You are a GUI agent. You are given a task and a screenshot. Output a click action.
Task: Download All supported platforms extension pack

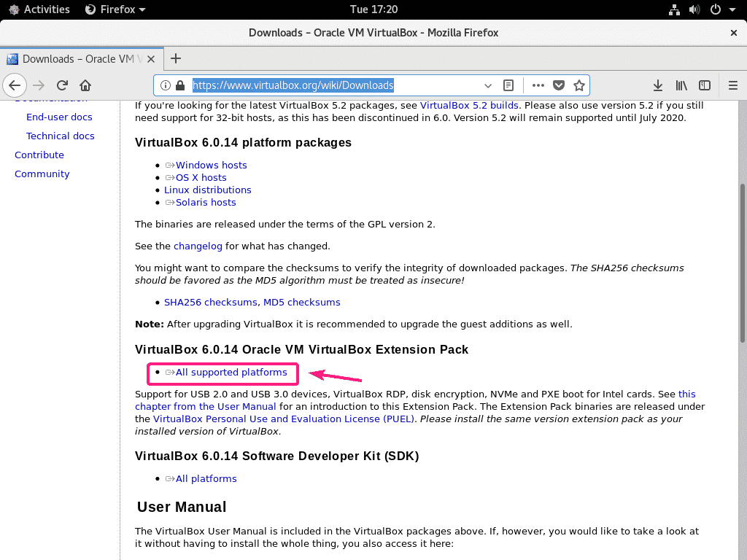tap(231, 373)
